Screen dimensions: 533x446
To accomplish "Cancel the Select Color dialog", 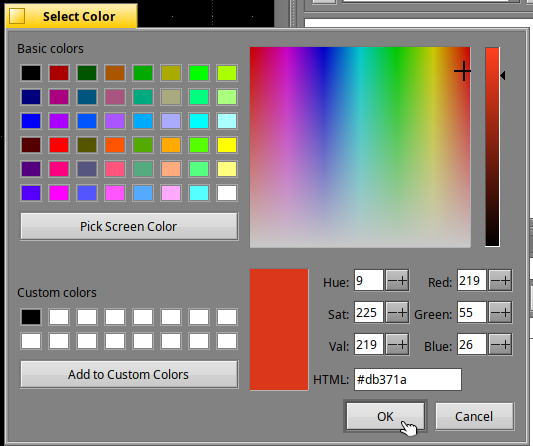I will click(x=475, y=416).
